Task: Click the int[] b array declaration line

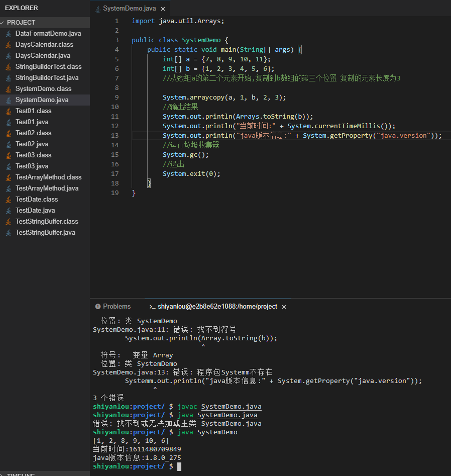Action: pyautogui.click(x=218, y=69)
